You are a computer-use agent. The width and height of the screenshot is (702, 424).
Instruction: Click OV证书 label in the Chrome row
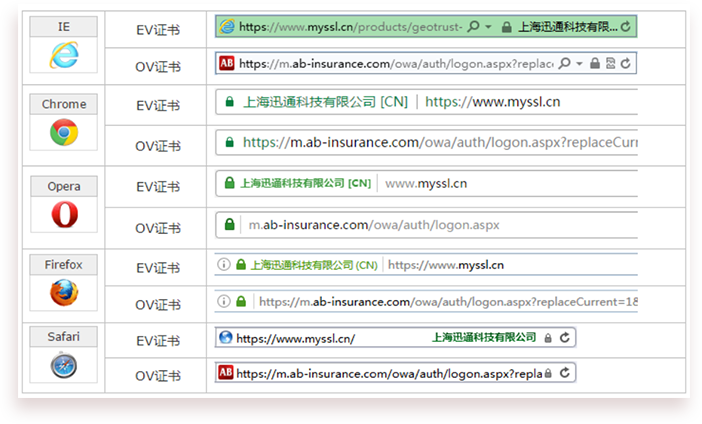point(158,146)
